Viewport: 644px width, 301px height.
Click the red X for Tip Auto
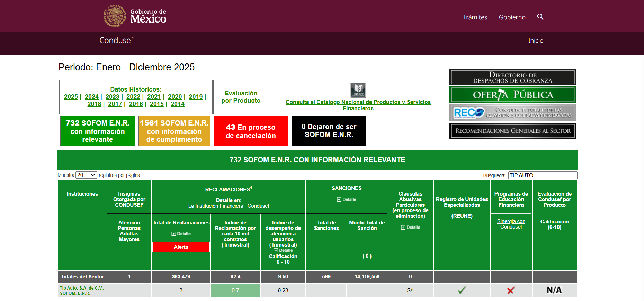pos(511,290)
